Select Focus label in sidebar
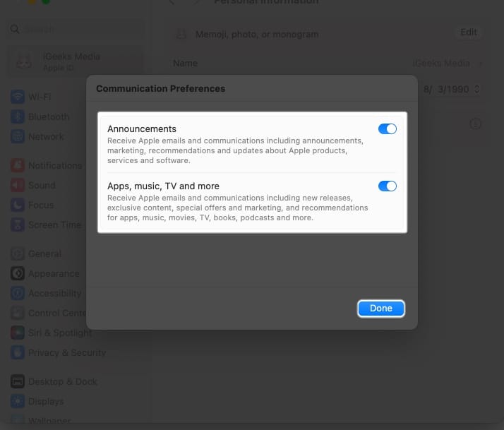 (x=41, y=205)
